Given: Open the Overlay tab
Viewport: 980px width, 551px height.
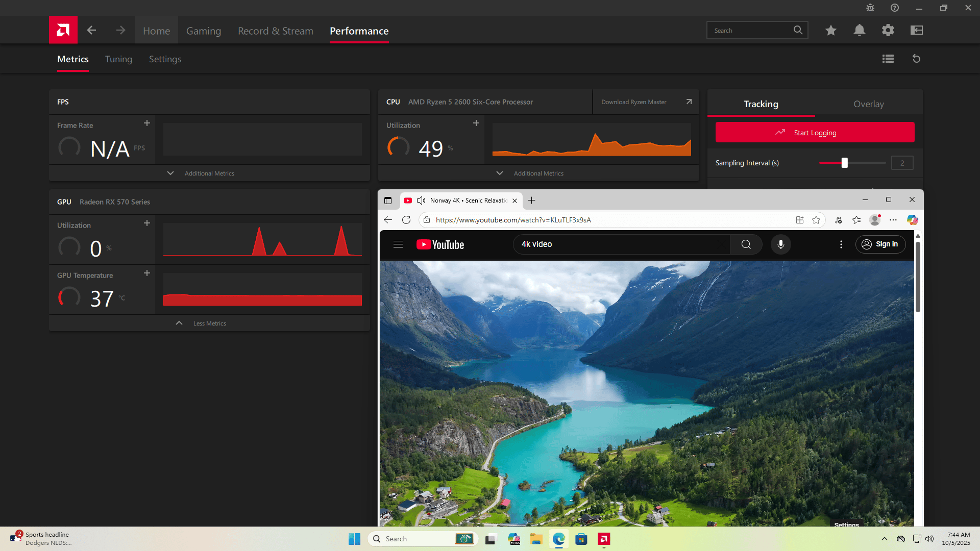Looking at the screenshot, I should [x=869, y=104].
